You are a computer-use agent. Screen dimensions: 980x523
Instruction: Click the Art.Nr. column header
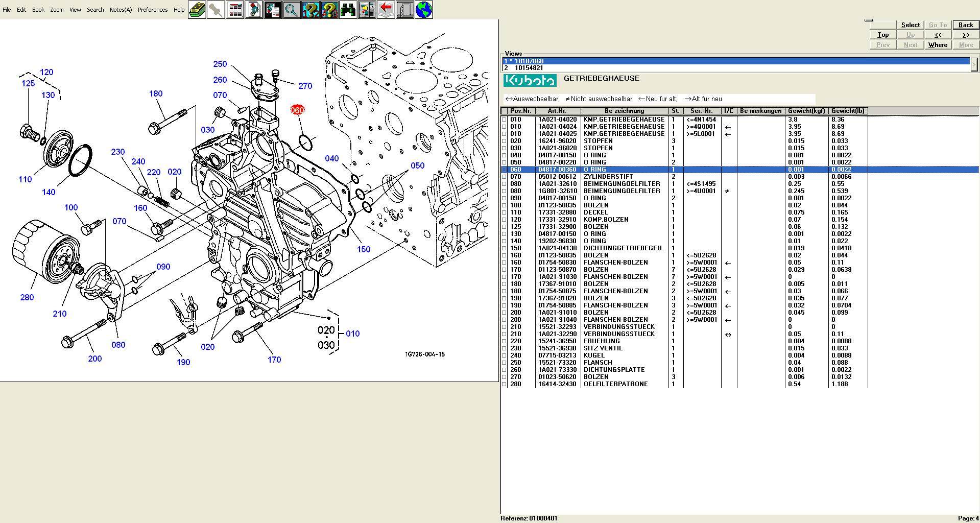pos(557,111)
